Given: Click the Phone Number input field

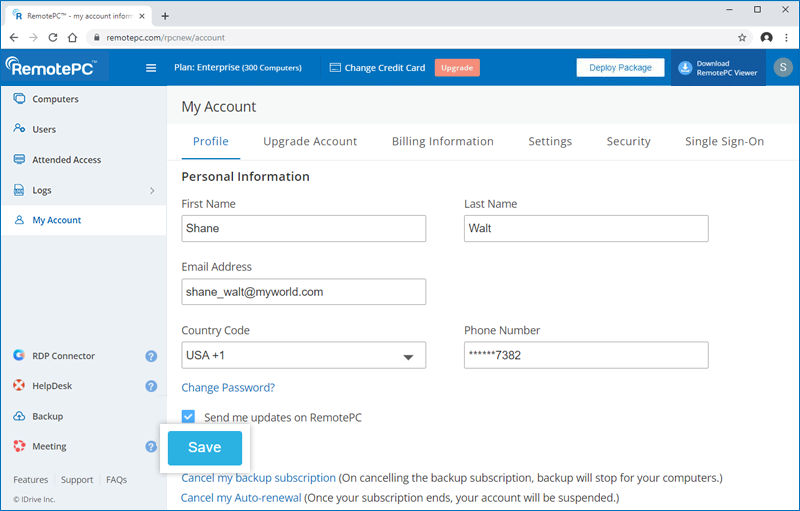Looking at the screenshot, I should [x=586, y=355].
